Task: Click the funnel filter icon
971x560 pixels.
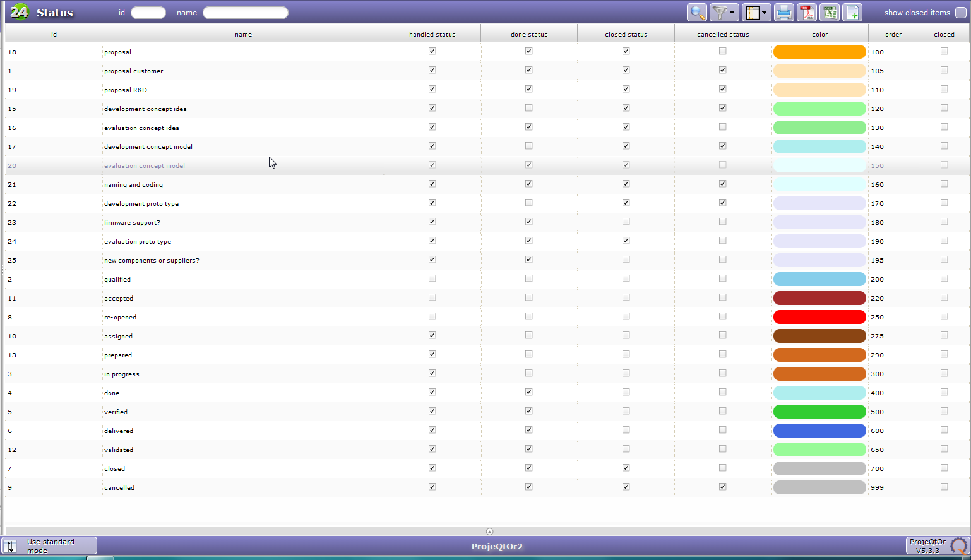Action: pyautogui.click(x=719, y=13)
